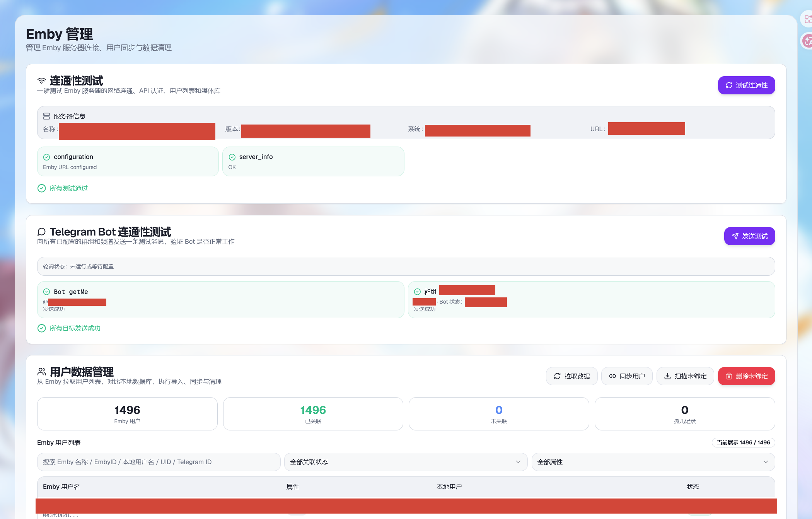Click the 状态 column header
The height and width of the screenshot is (519, 812).
point(693,487)
